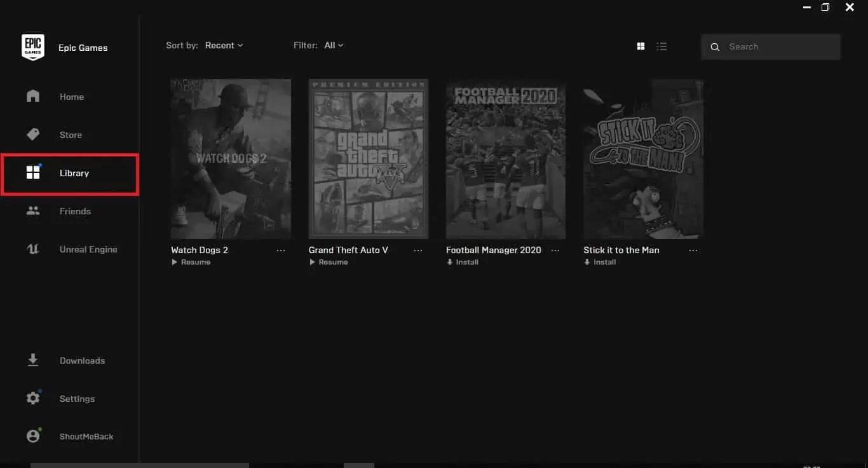This screenshot has height=468, width=868.
Task: Install Football Manager 2020
Action: [463, 262]
